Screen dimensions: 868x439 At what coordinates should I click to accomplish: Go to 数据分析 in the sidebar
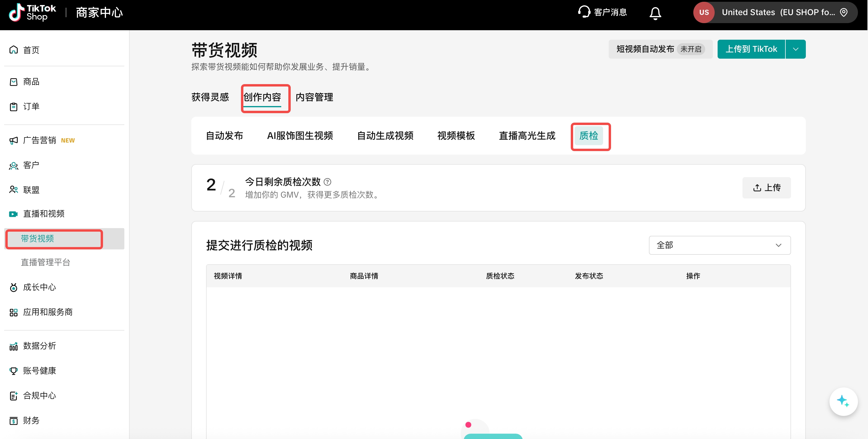point(39,346)
